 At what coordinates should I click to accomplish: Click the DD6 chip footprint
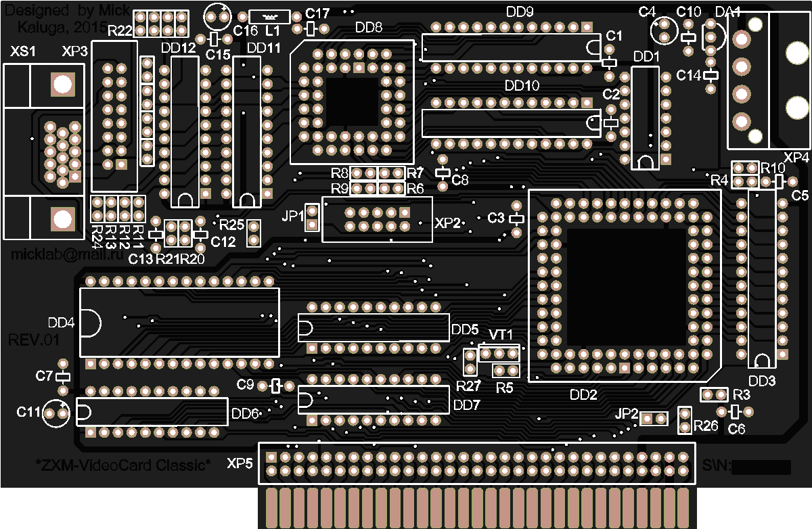[152, 412]
